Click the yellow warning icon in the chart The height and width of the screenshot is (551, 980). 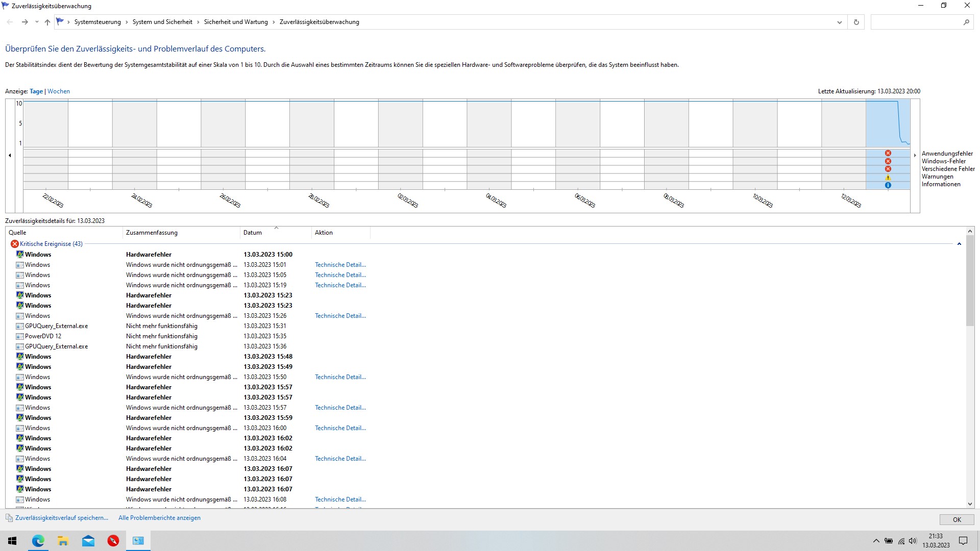click(x=888, y=178)
